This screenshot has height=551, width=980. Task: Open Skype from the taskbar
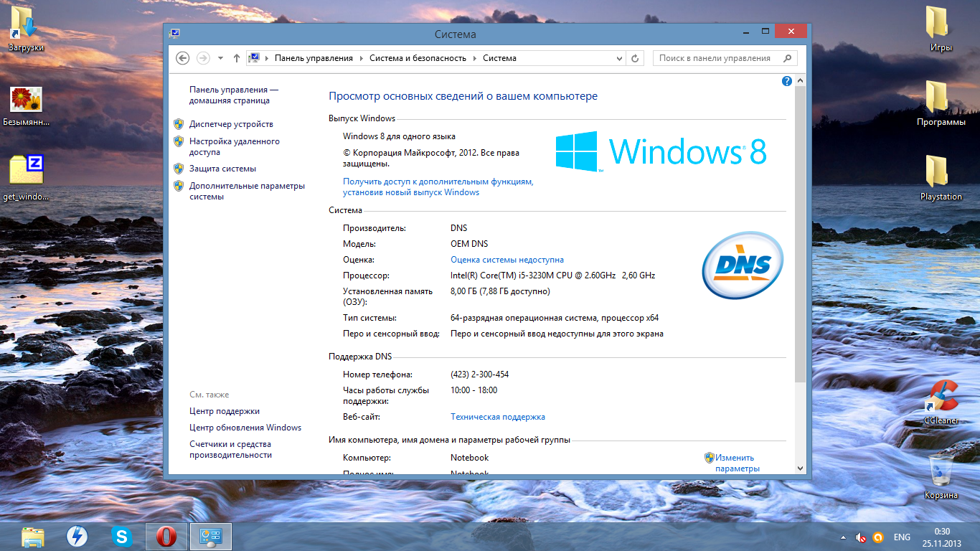(x=121, y=537)
